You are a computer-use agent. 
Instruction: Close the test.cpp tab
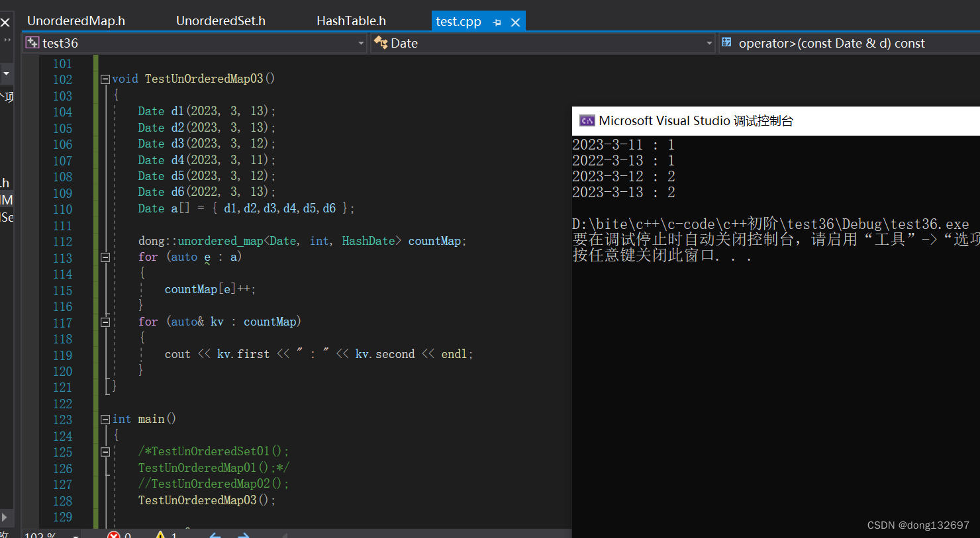click(515, 22)
